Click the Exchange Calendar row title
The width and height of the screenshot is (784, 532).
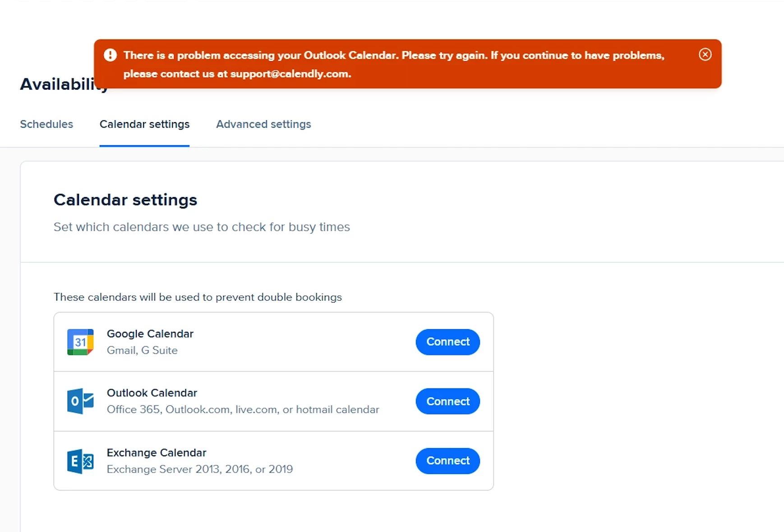[x=156, y=453]
